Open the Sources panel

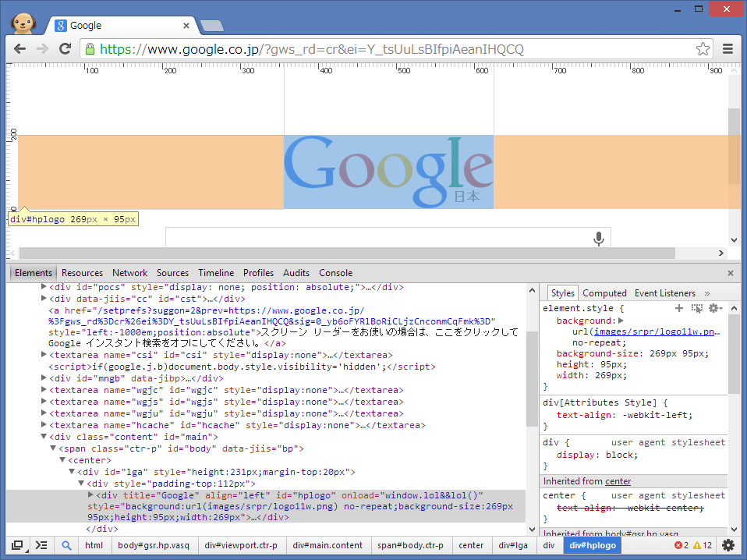pos(172,273)
